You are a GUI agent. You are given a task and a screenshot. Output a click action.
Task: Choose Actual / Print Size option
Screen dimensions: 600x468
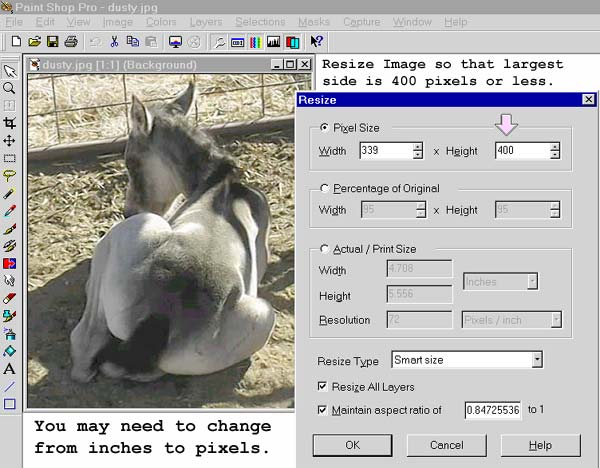click(x=324, y=248)
